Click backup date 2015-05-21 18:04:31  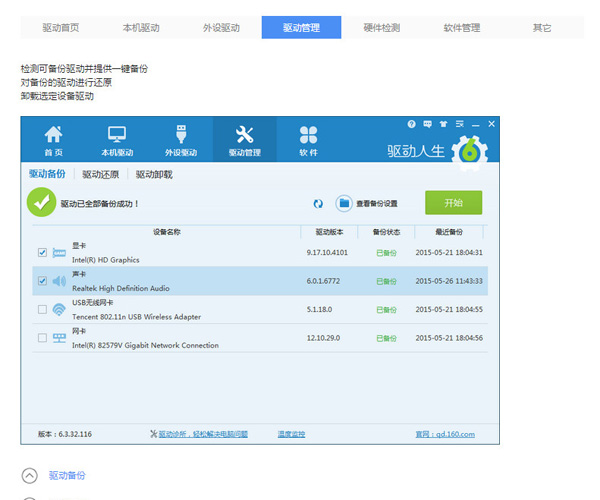(x=449, y=252)
